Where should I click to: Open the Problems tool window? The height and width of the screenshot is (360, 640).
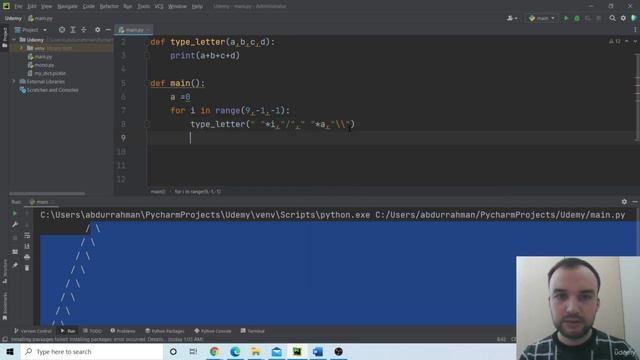click(123, 331)
